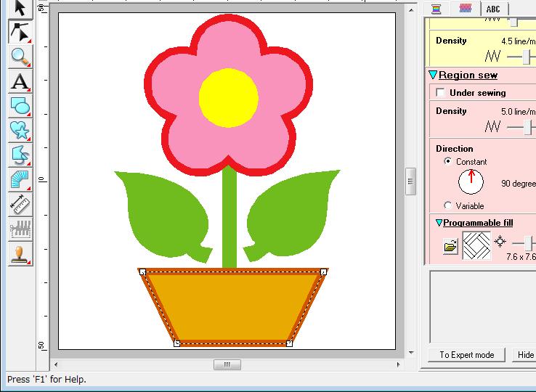
Task: Select the arrow selection tool
Action: click(x=20, y=9)
